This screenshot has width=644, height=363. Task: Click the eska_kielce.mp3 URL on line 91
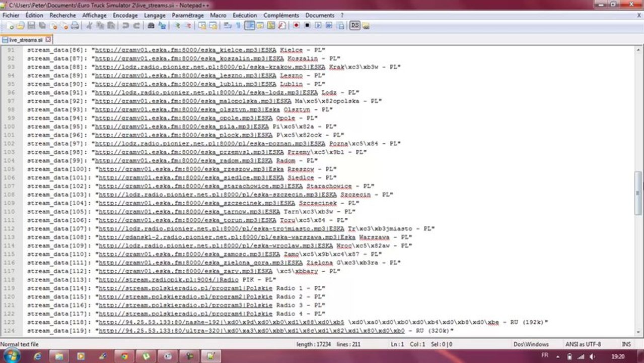pyautogui.click(x=185, y=50)
